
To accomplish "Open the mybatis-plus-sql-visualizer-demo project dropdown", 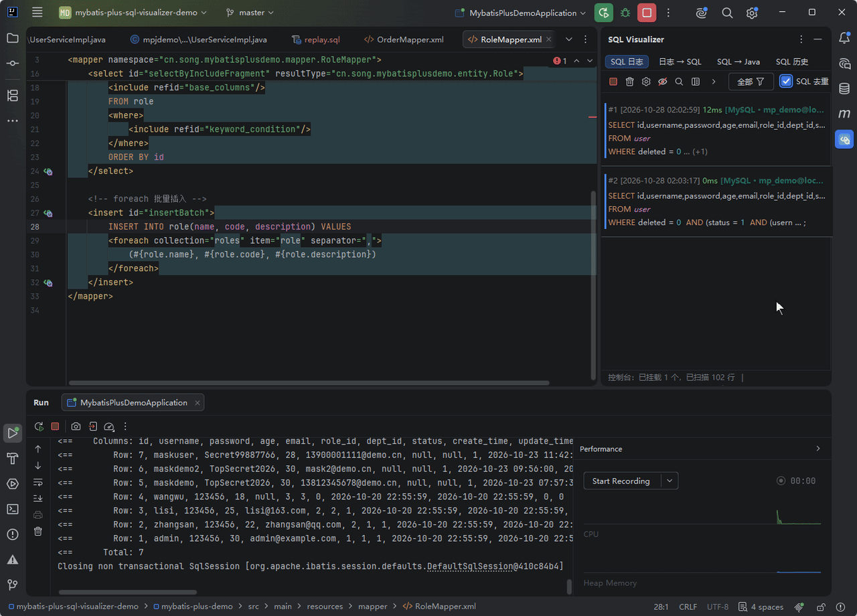I will [133, 13].
